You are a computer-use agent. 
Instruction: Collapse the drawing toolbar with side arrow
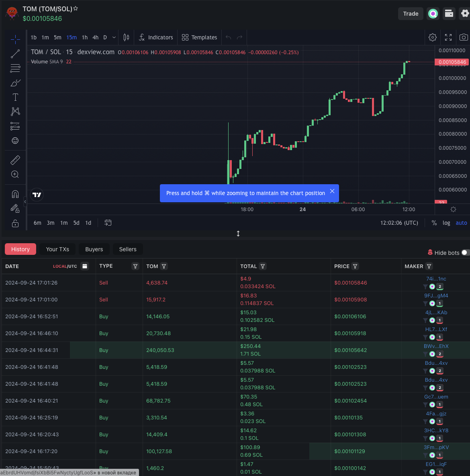pos(25,201)
